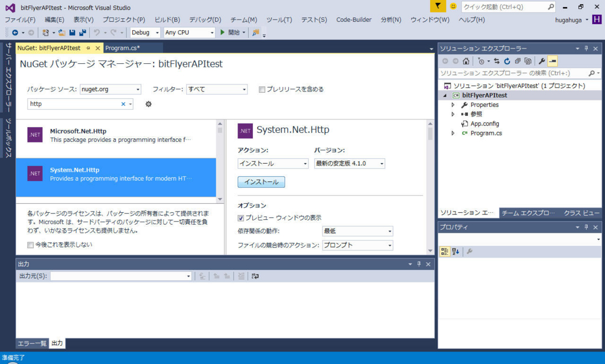Open the ファイル(F) menu
605x364 pixels.
[x=20, y=19]
